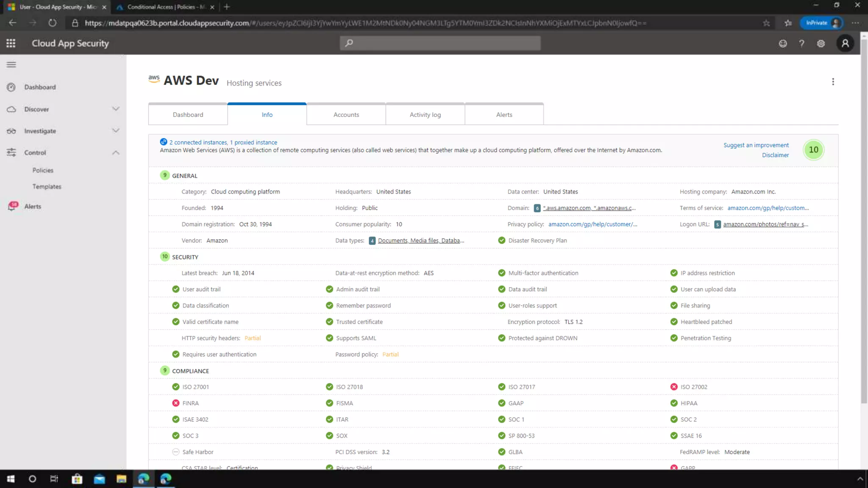868x488 pixels.
Task: Click the browser address bar
Action: pos(420,23)
